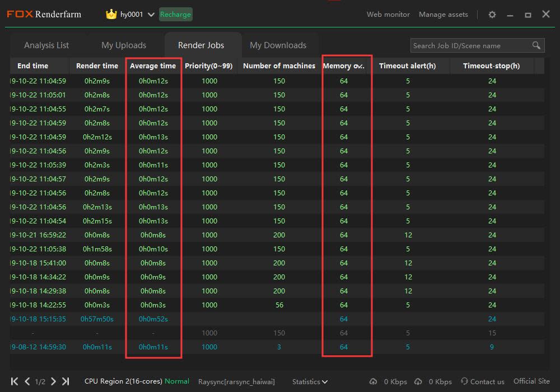Click the download speed cloud icon
The width and height of the screenshot is (560, 392).
(x=418, y=382)
